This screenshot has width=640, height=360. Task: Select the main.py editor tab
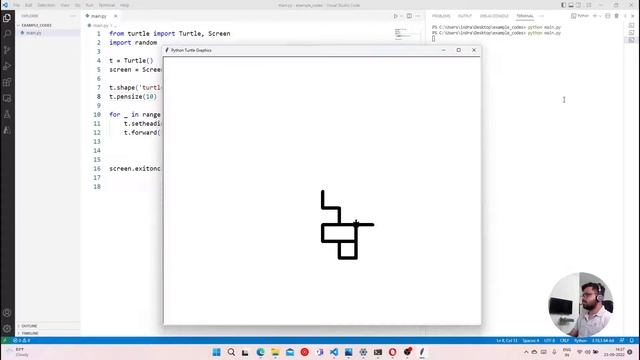pyautogui.click(x=98, y=16)
